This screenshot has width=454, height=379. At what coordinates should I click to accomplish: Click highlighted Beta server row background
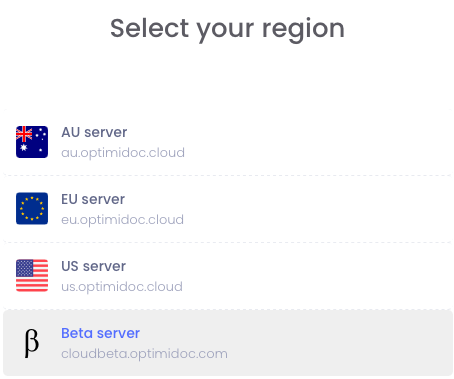[317, 343]
